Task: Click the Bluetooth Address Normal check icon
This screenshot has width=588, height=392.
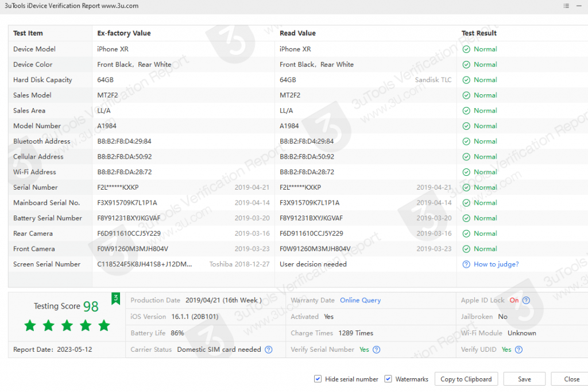Action: coord(466,141)
